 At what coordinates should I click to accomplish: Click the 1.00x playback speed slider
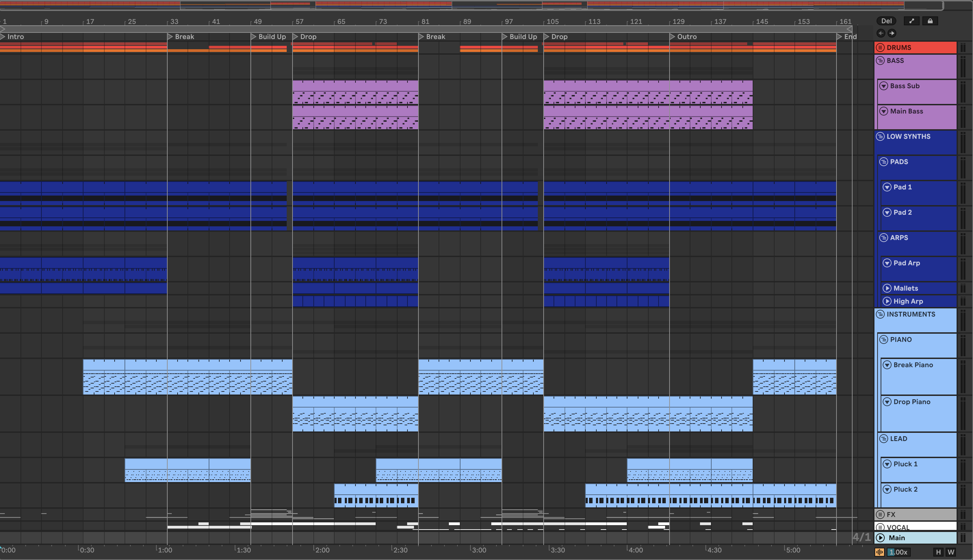898,552
